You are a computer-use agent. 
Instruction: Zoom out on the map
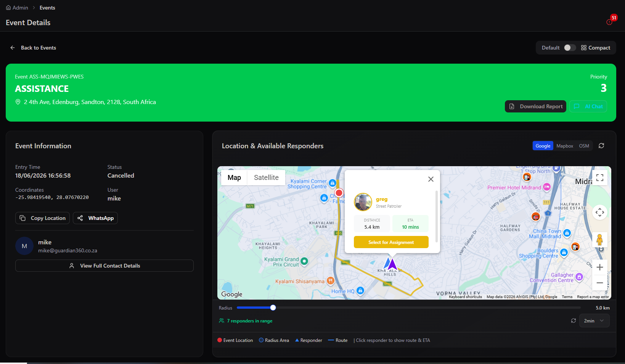(600, 283)
